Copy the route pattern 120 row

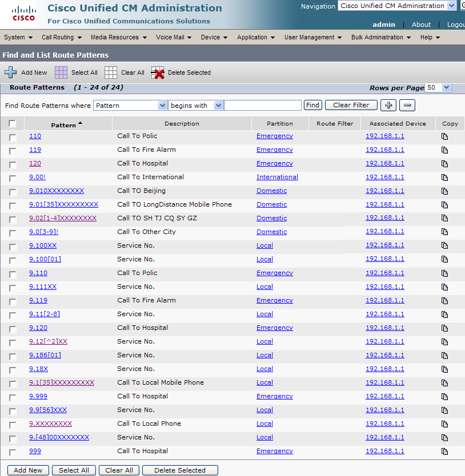coord(444,164)
